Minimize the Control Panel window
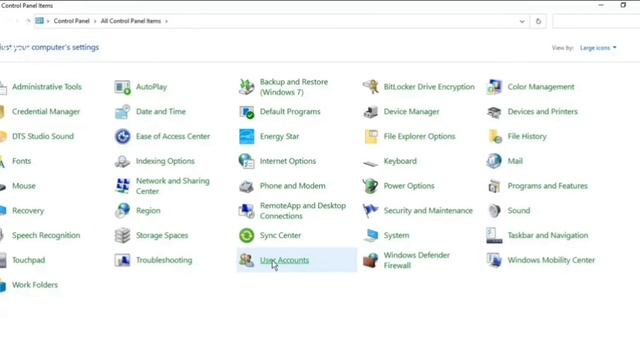640x360 pixels. click(601, 5)
